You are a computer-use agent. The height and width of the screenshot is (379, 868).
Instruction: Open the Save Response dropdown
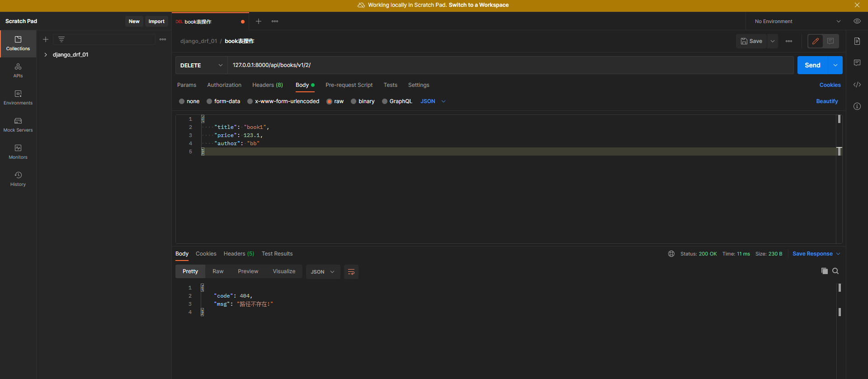(816, 254)
